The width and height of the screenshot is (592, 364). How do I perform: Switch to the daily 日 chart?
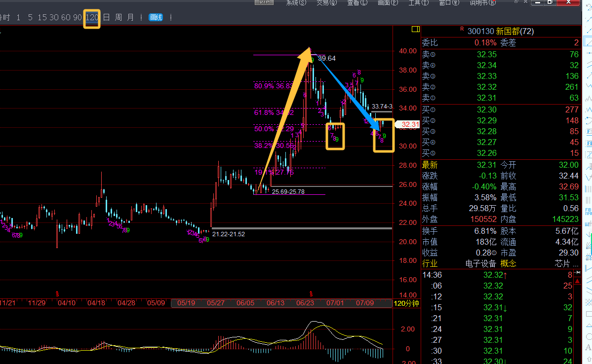107,17
